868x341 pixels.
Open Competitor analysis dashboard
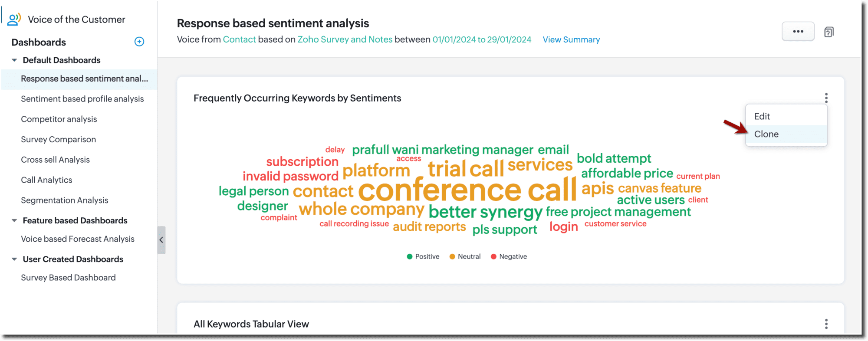coord(59,119)
